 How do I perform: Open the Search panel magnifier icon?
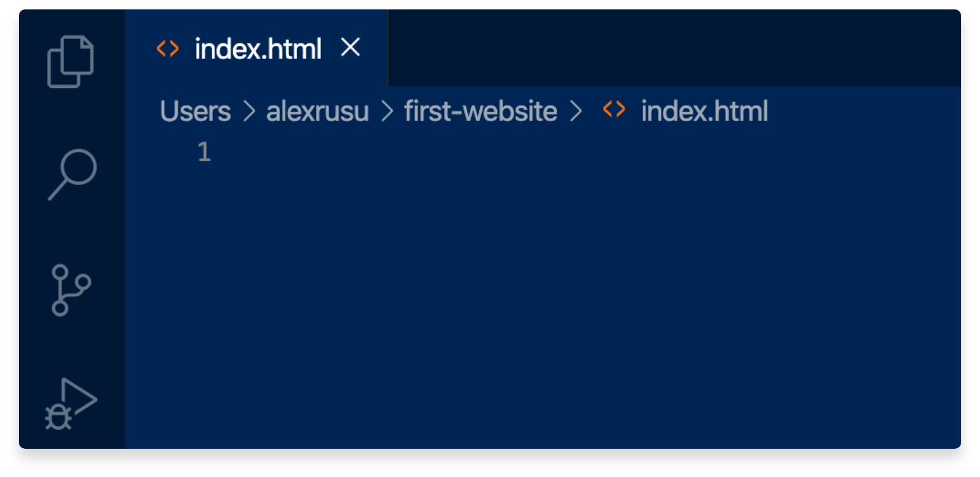tap(72, 174)
